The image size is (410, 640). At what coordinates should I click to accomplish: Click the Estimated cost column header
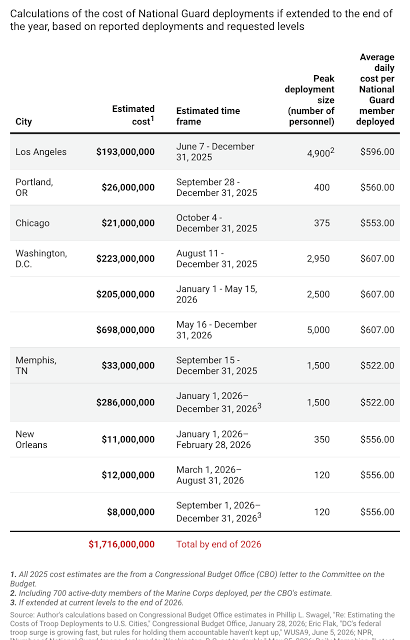tap(133, 115)
